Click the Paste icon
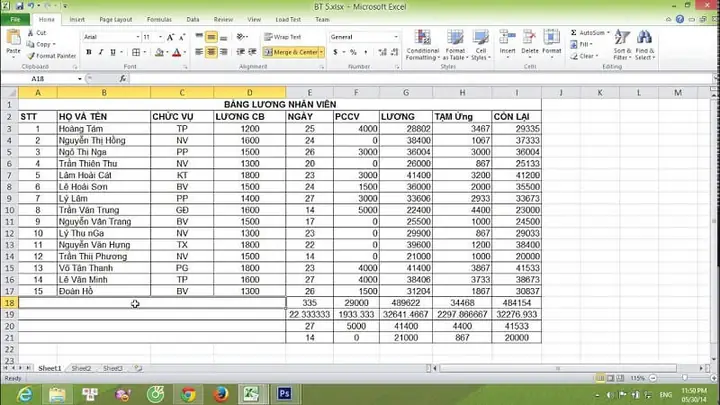 click(13, 39)
